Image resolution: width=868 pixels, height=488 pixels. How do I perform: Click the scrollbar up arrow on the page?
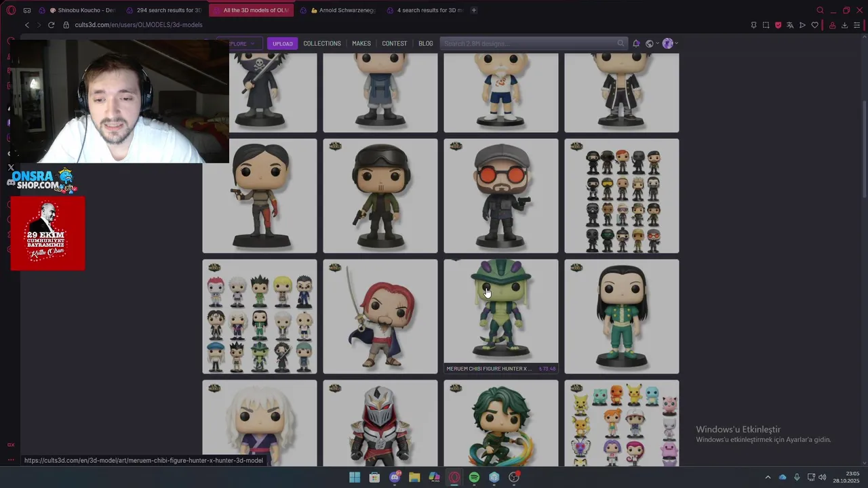864,38
